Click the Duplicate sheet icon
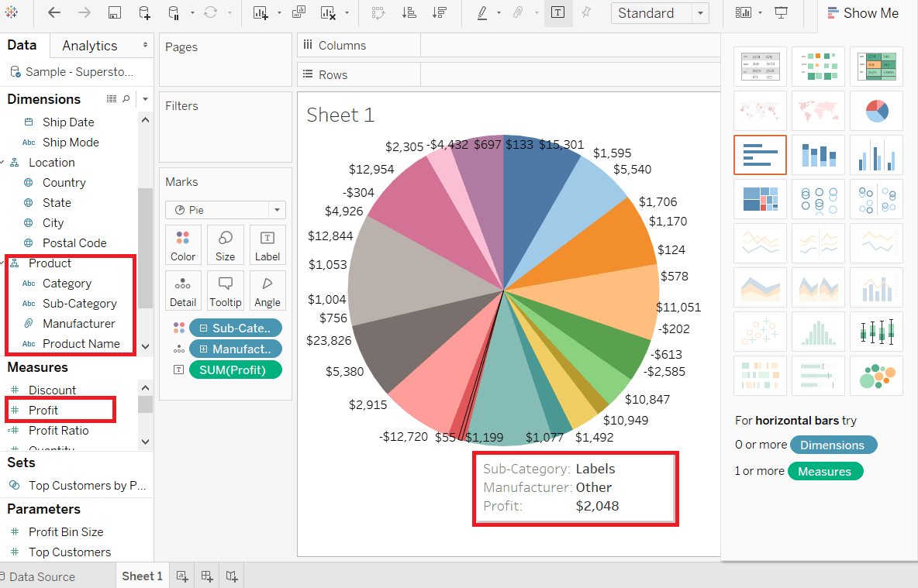Screen dimensions: 918x588 coord(299,12)
